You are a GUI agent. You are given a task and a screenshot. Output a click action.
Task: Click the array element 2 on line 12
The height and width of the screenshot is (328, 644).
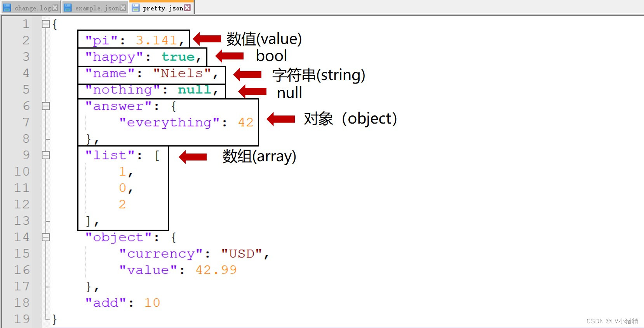click(x=123, y=204)
